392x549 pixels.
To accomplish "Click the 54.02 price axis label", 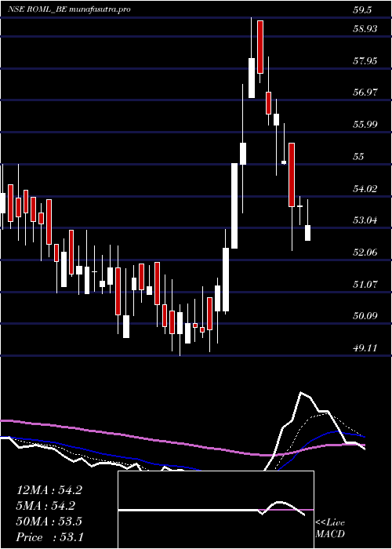I will click(x=365, y=188).
